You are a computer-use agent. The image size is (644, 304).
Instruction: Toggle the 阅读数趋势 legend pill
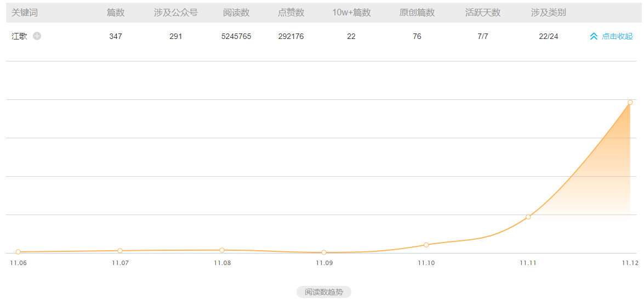tap(324, 292)
